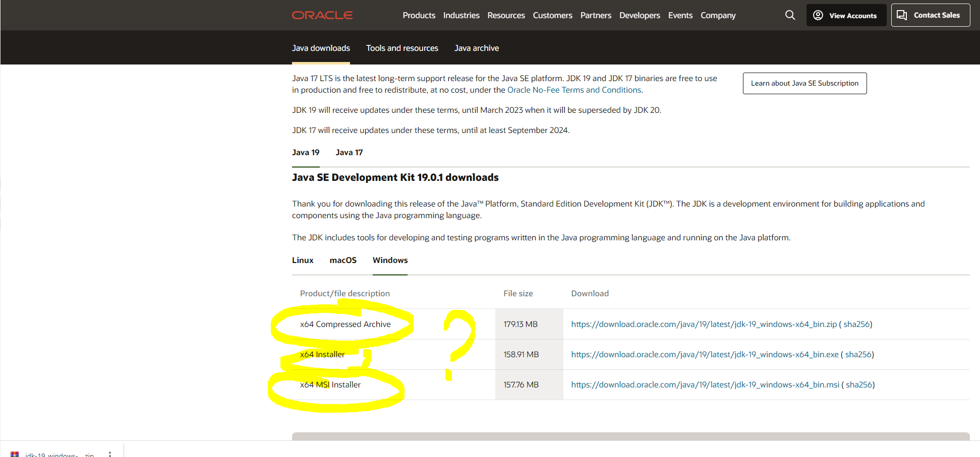Open the Events menu
The width and height of the screenshot is (980, 457).
pos(680,15)
